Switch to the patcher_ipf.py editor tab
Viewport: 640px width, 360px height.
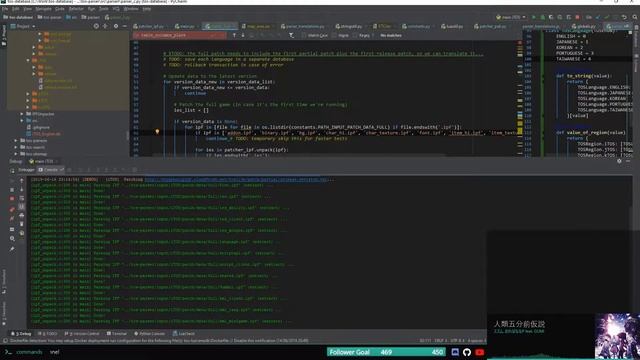149,26
